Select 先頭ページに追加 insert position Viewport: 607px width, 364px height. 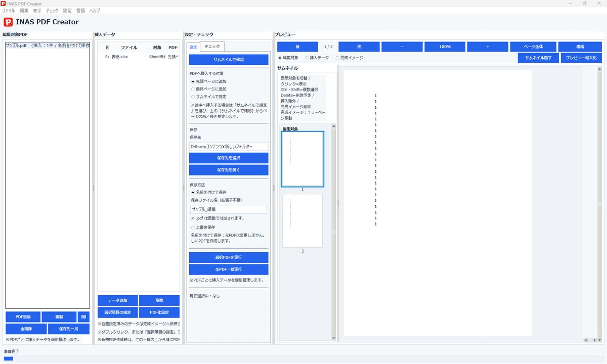click(208, 81)
